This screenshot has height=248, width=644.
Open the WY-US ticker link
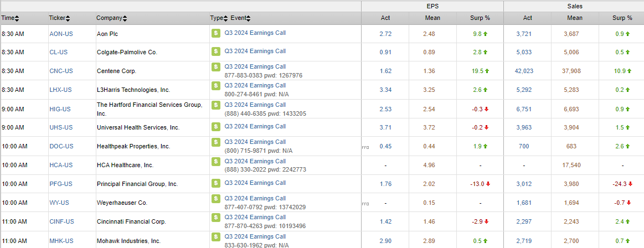tap(60, 203)
